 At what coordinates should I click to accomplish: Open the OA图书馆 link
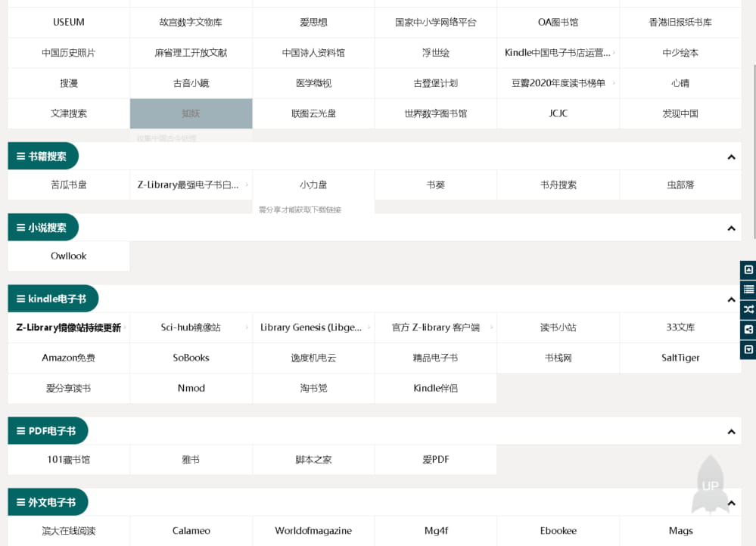tap(558, 22)
